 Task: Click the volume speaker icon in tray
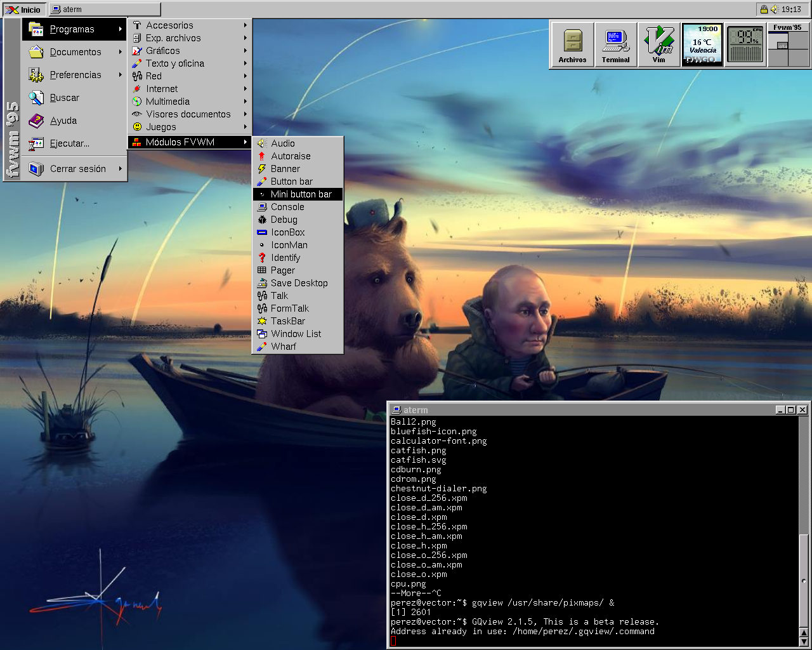[775, 10]
